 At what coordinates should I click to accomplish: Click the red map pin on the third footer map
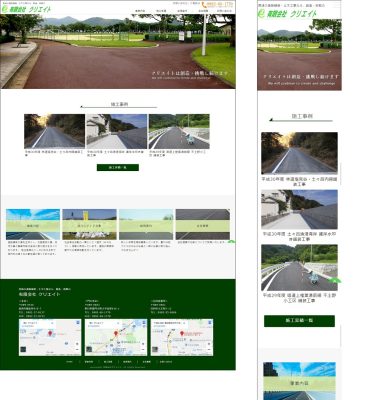point(182,333)
